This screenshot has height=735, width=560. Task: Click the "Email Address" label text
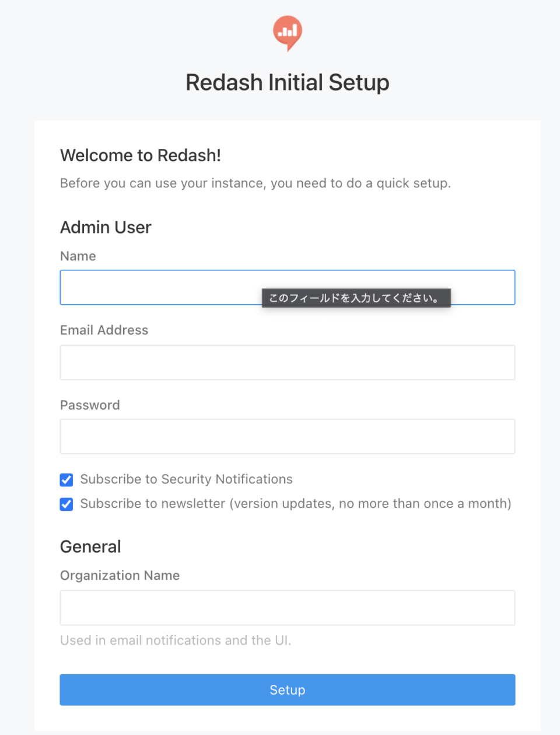[x=104, y=330]
